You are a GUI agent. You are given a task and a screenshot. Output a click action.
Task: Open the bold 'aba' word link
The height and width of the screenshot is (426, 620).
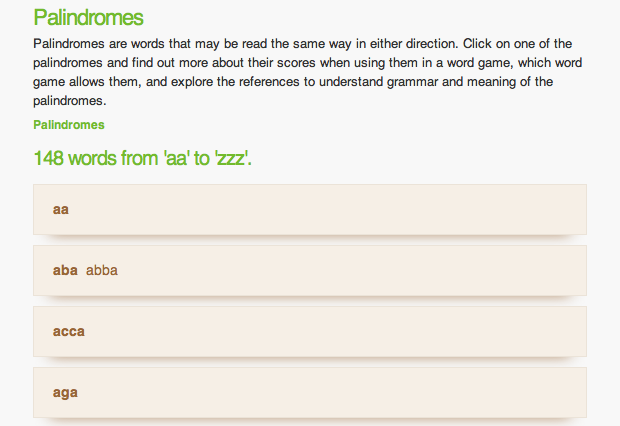pyautogui.click(x=65, y=270)
